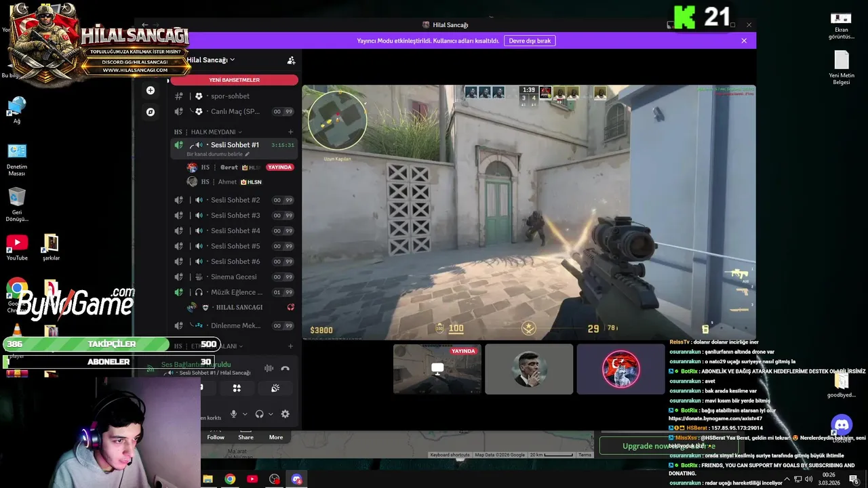Screen dimensions: 868x488
Task: Open noise suppression waveform icon
Action: 269,368
